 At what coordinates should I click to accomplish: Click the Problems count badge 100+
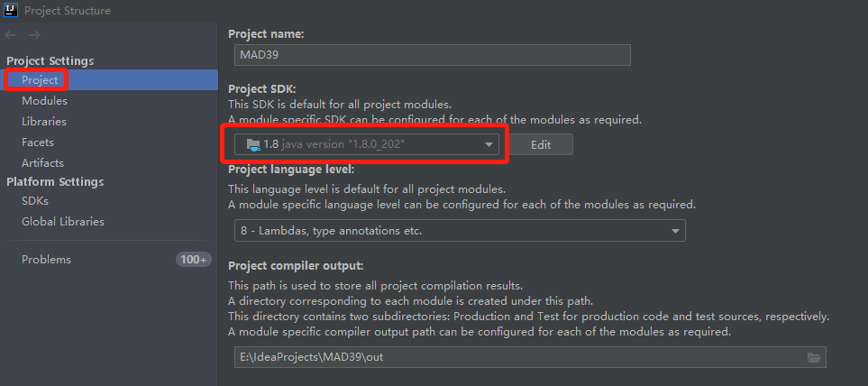(193, 260)
